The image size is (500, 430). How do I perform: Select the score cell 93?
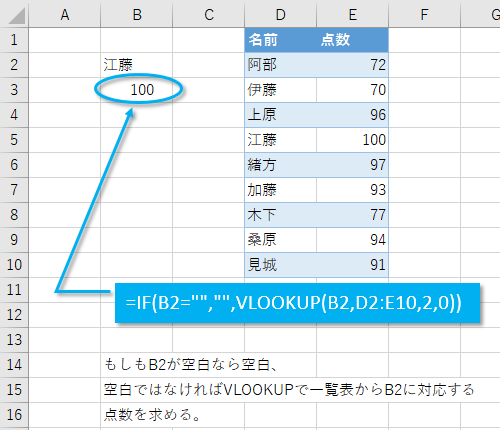[353, 190]
